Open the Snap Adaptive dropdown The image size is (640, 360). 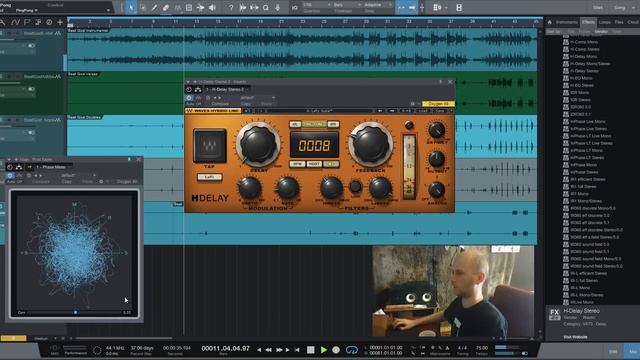[378, 5]
